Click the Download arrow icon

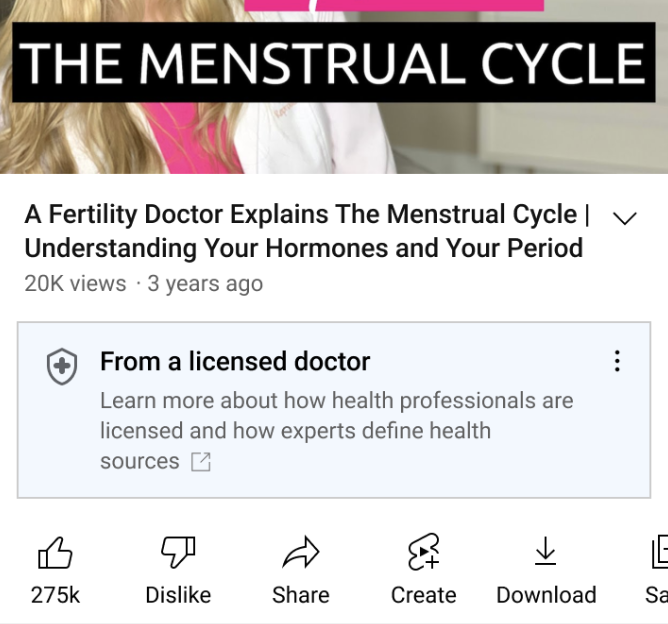(x=545, y=551)
